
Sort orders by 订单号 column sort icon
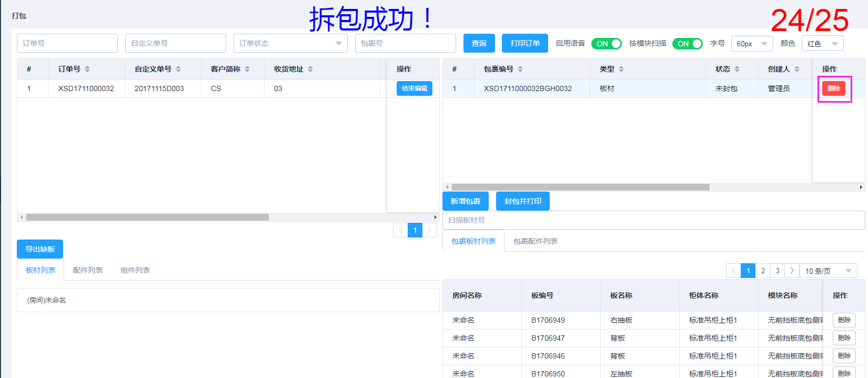point(87,69)
